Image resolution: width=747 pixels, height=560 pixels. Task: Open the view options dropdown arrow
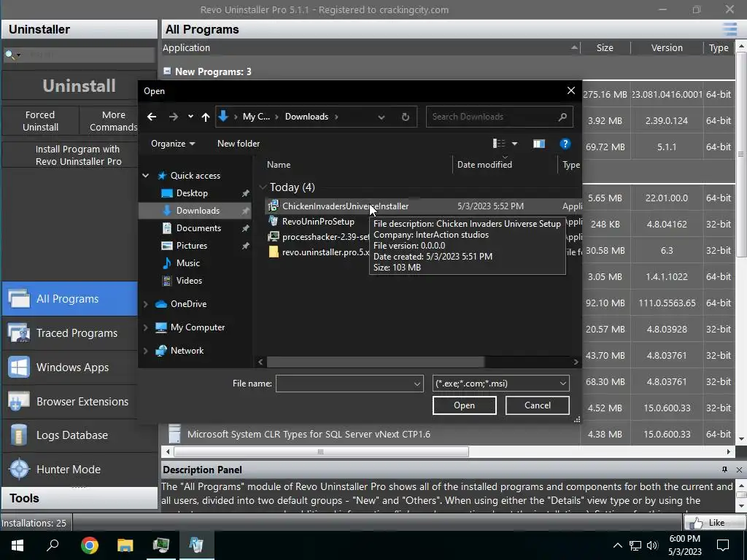514,144
